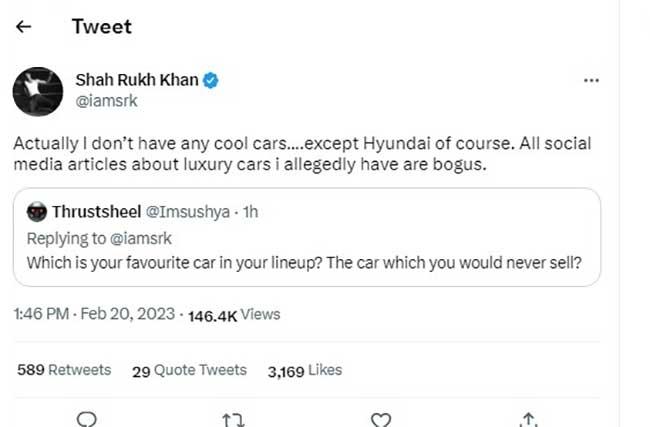The height and width of the screenshot is (427, 650).
Task: Click the back arrow beside Tweet header
Action: tap(24, 27)
